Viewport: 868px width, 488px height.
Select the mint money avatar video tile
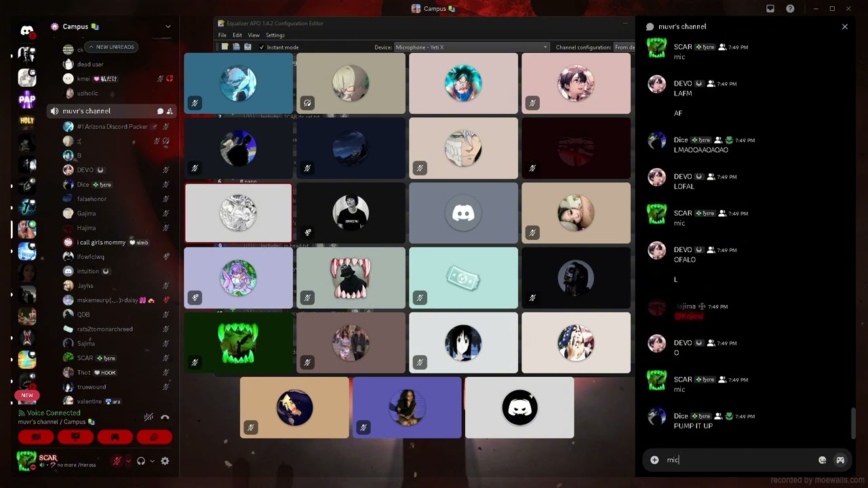pos(463,278)
